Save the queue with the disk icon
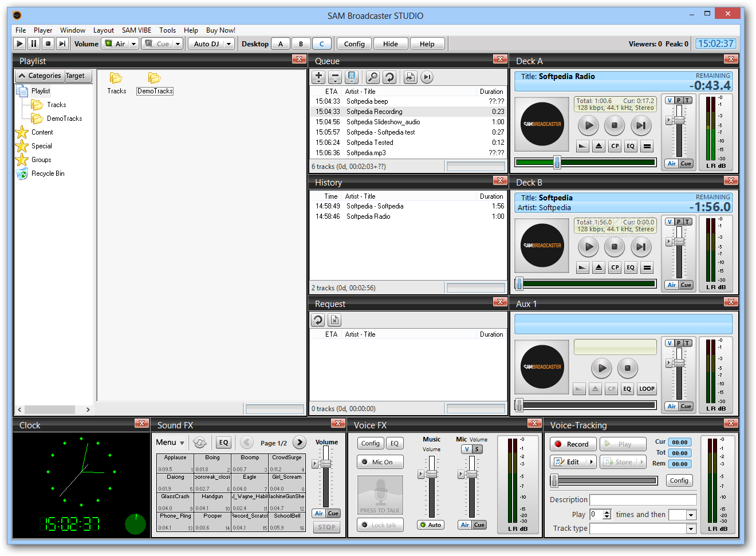 tap(352, 77)
